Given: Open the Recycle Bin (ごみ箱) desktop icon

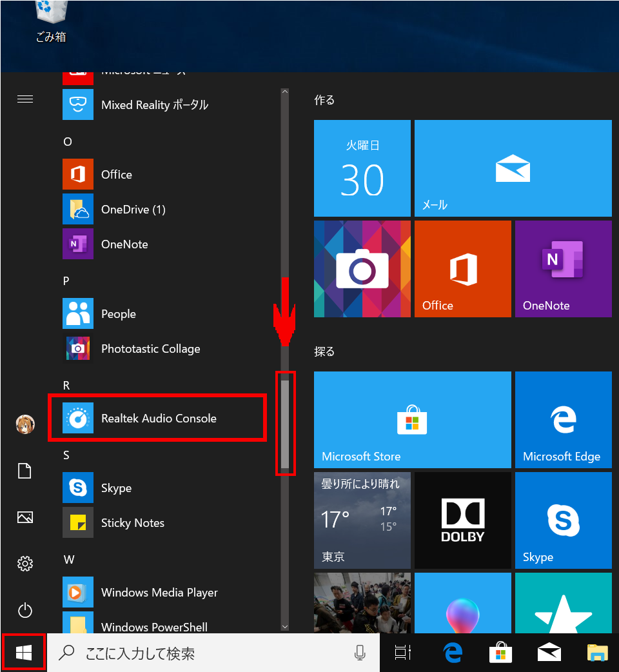Looking at the screenshot, I should [52, 21].
